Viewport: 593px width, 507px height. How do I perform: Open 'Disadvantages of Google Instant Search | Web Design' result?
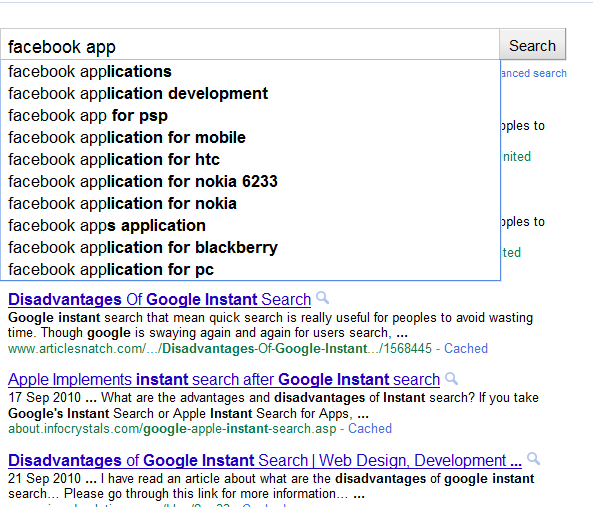[x=265, y=460]
